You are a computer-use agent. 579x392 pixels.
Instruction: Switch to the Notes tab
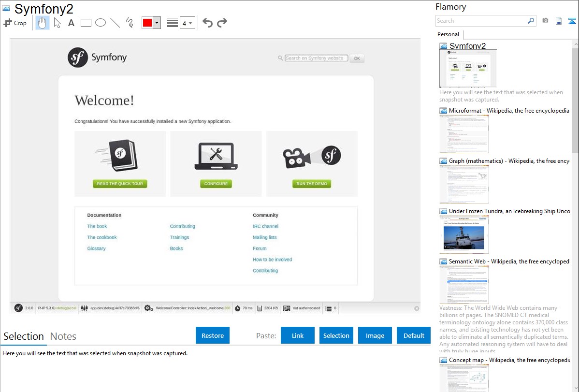(63, 336)
